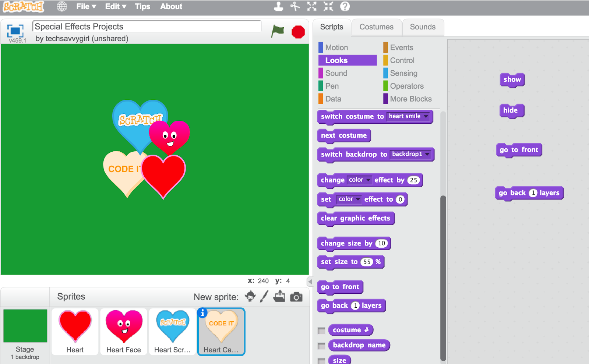Click go to front block in scripts area

519,150
